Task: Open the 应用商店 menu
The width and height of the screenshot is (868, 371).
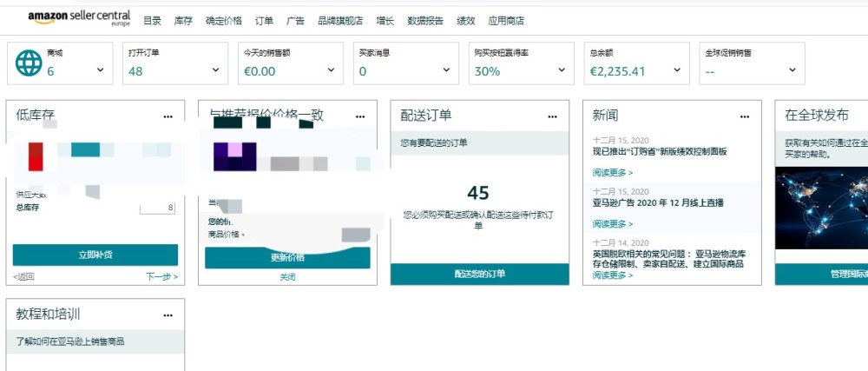Action: [x=506, y=21]
